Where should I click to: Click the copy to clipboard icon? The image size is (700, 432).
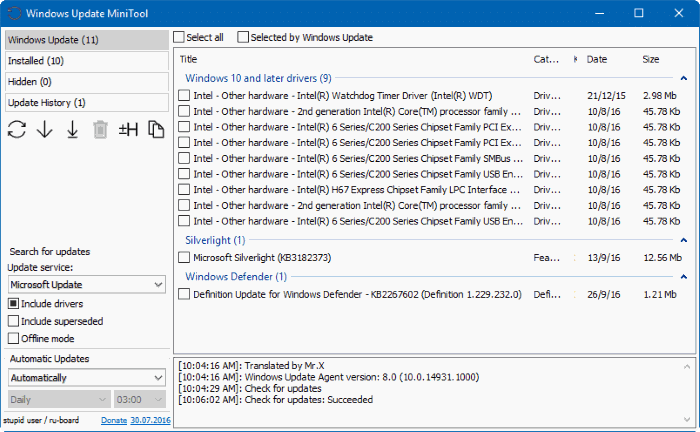tap(156, 130)
